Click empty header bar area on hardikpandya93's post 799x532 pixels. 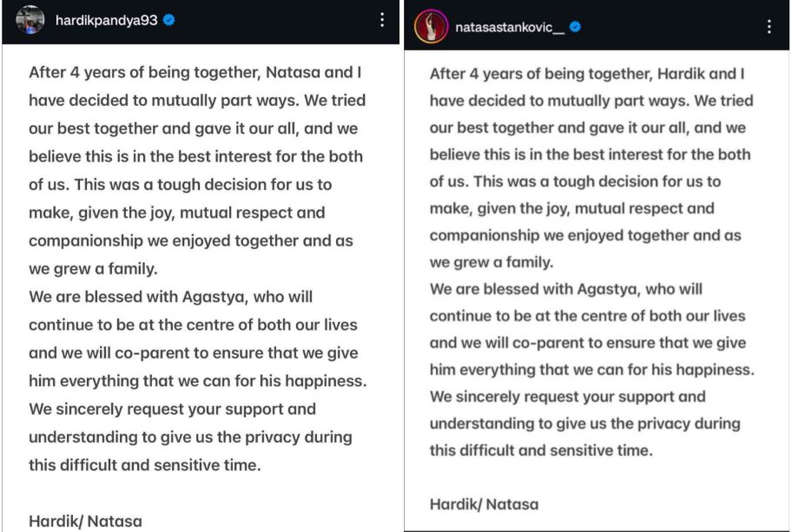(278, 21)
